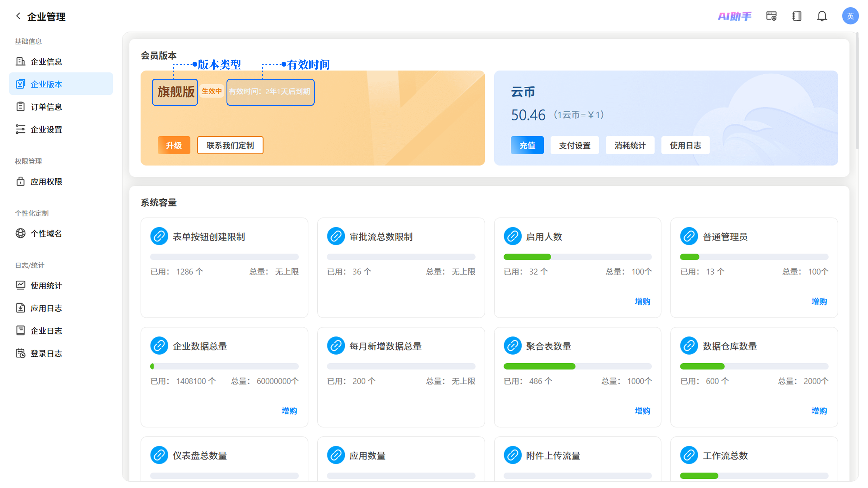Click 增购 on the 企业数据总量 card
The height and width of the screenshot is (488, 868).
click(289, 411)
